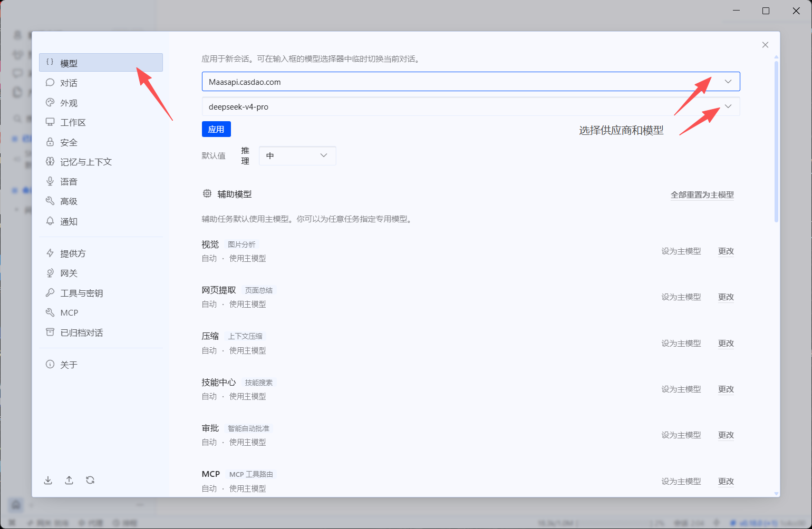Click 设为主模型 in the 审批 row
Screen dimensions: 812x529
click(x=681, y=435)
